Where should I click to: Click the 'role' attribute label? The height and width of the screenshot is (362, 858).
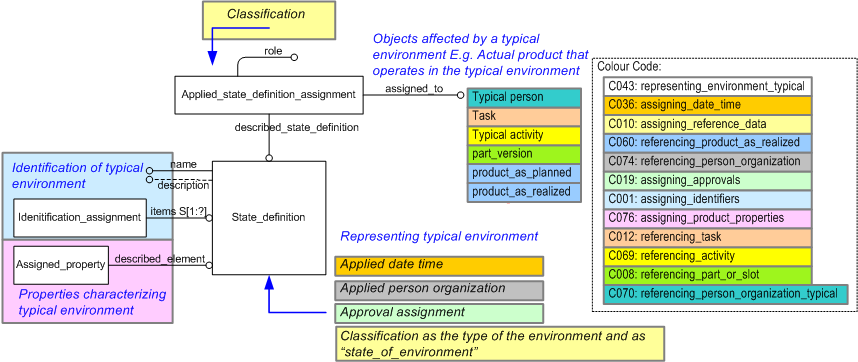[x=273, y=51]
